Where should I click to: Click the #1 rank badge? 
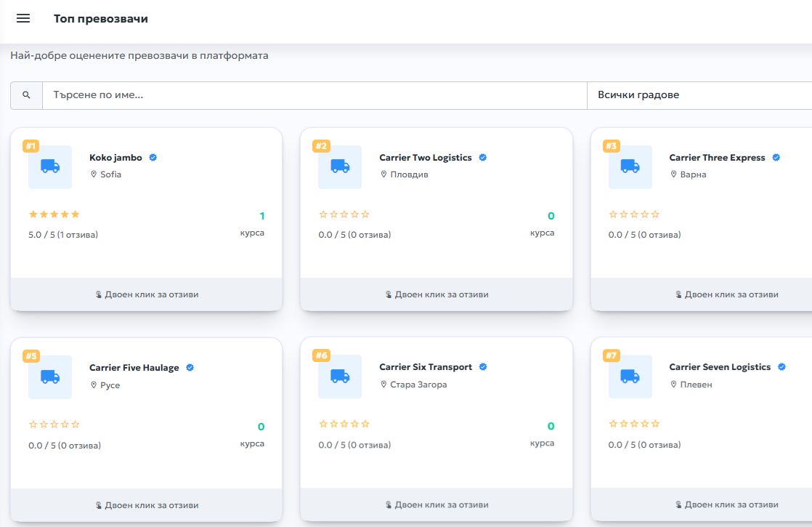pyautogui.click(x=31, y=146)
